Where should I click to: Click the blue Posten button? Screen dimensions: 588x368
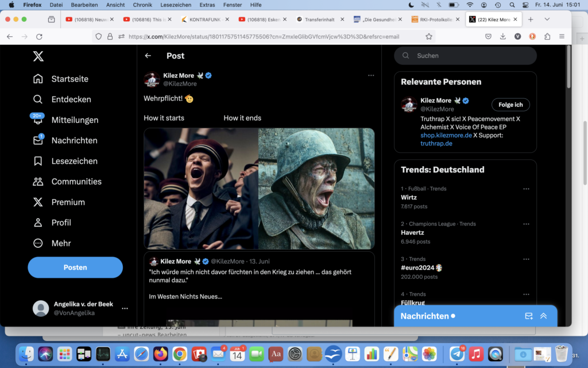point(75,267)
